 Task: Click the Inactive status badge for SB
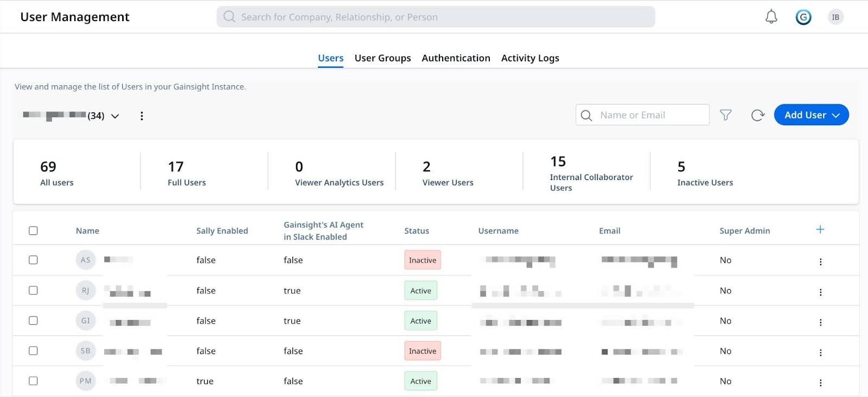point(423,351)
